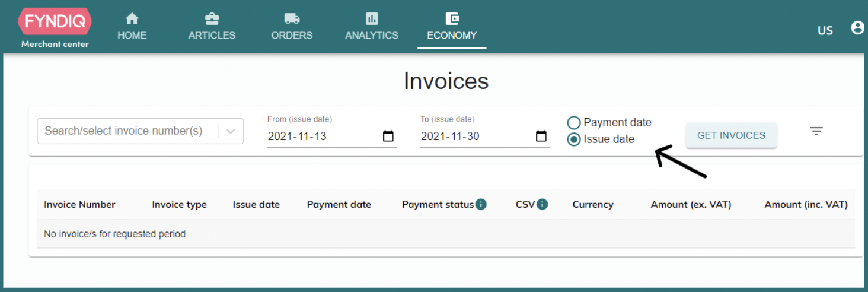This screenshot has width=868, height=292.
Task: Open the user account profile icon
Action: coord(857,28)
